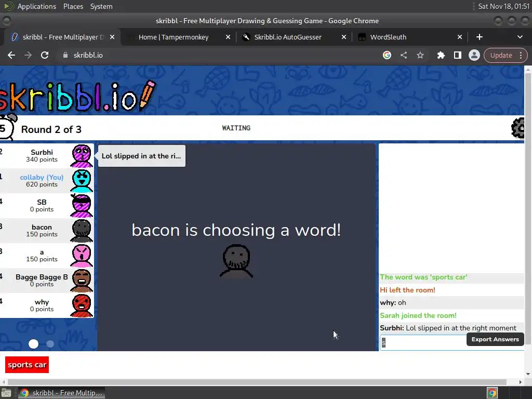Select the skribbl - Free Multiplayer tab

click(63, 37)
